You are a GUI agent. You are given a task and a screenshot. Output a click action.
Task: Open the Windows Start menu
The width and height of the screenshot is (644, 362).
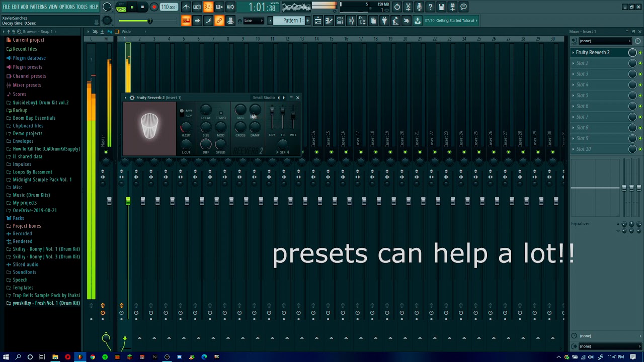tap(6, 357)
